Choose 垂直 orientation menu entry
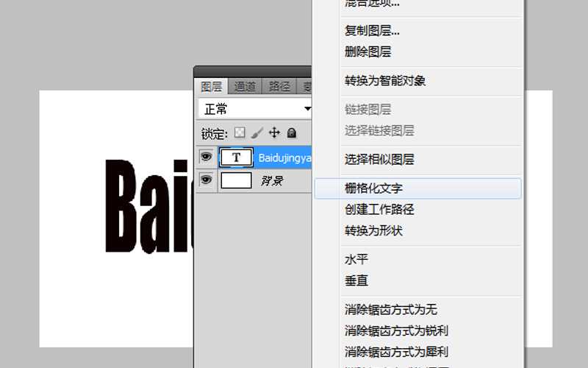Image resolution: width=588 pixels, height=368 pixels. [417, 280]
